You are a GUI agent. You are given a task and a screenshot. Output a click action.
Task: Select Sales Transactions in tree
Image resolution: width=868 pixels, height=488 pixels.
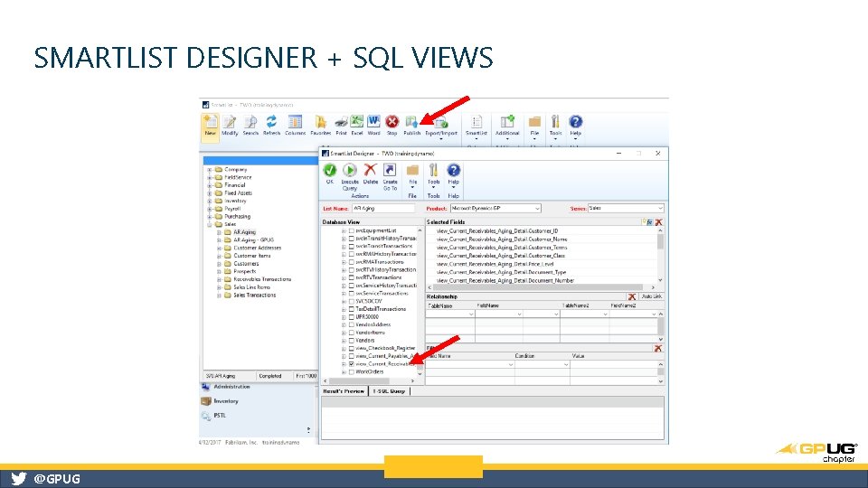[254, 296]
